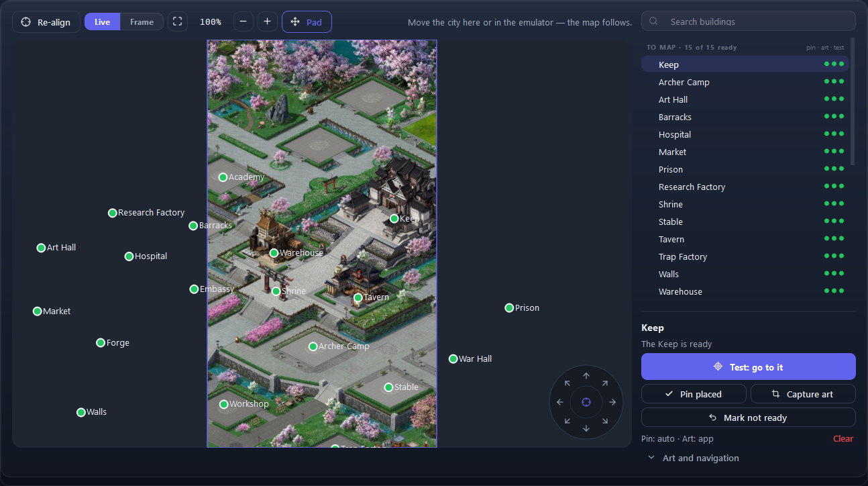
Task: Click the Stable map pin
Action: (388, 387)
